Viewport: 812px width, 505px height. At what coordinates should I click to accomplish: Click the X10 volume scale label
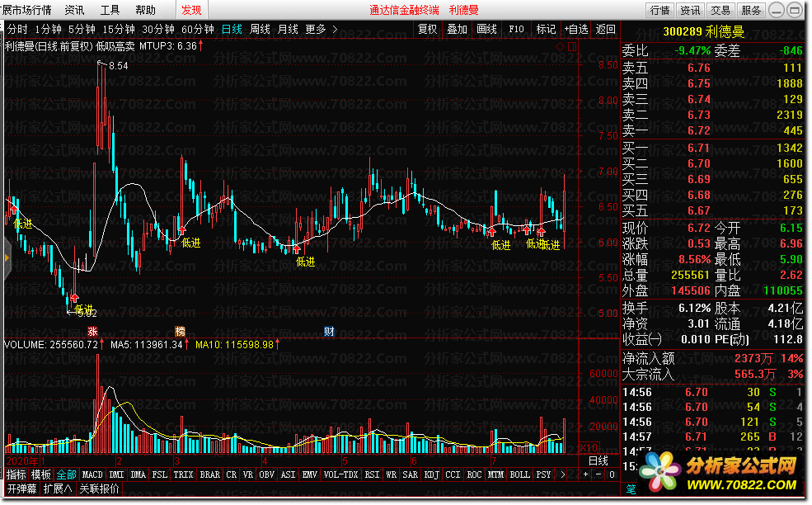tap(589, 447)
